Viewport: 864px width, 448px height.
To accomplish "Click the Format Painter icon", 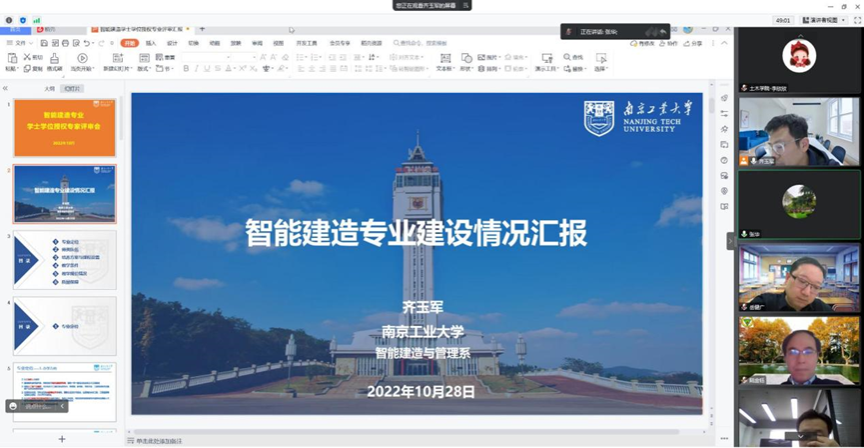I will coord(54,61).
